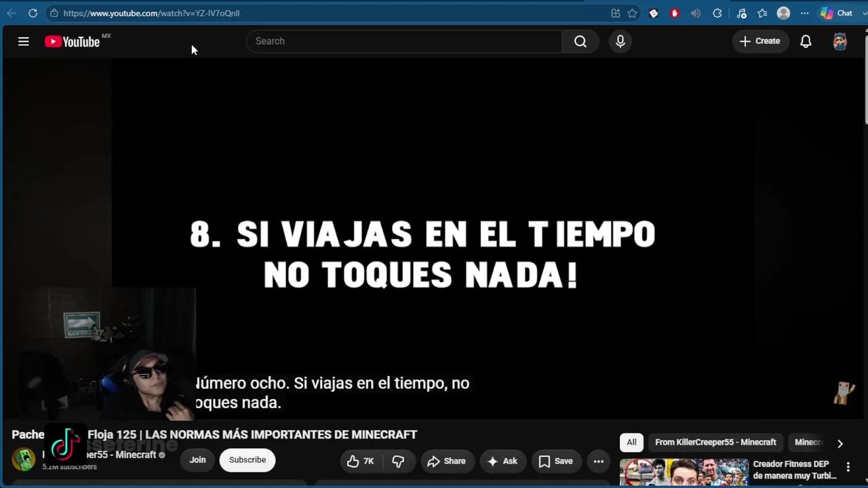Select From KillerCreeper55 - Minecraft chip
Screen dimensions: 868x488
click(715, 442)
